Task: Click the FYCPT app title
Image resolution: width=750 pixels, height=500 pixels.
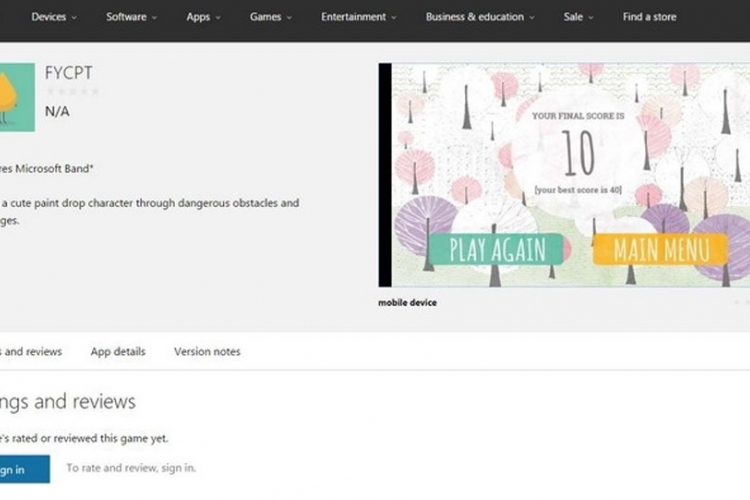Action: [x=68, y=73]
